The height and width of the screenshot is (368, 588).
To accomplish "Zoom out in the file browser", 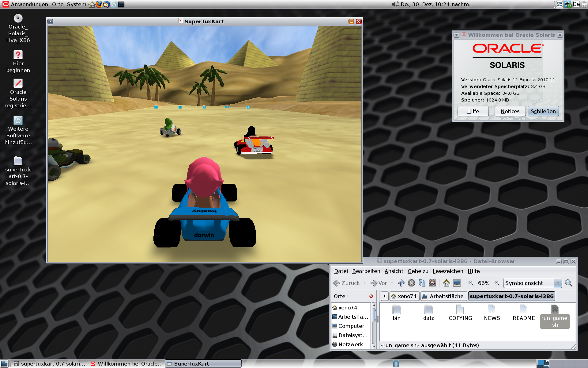I will coord(471,283).
